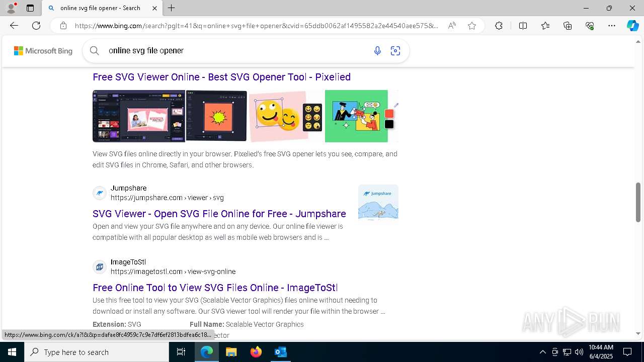Screen dimensions: 644x362
Task: Open Jumpshare result preview thumbnail
Action: click(378, 202)
